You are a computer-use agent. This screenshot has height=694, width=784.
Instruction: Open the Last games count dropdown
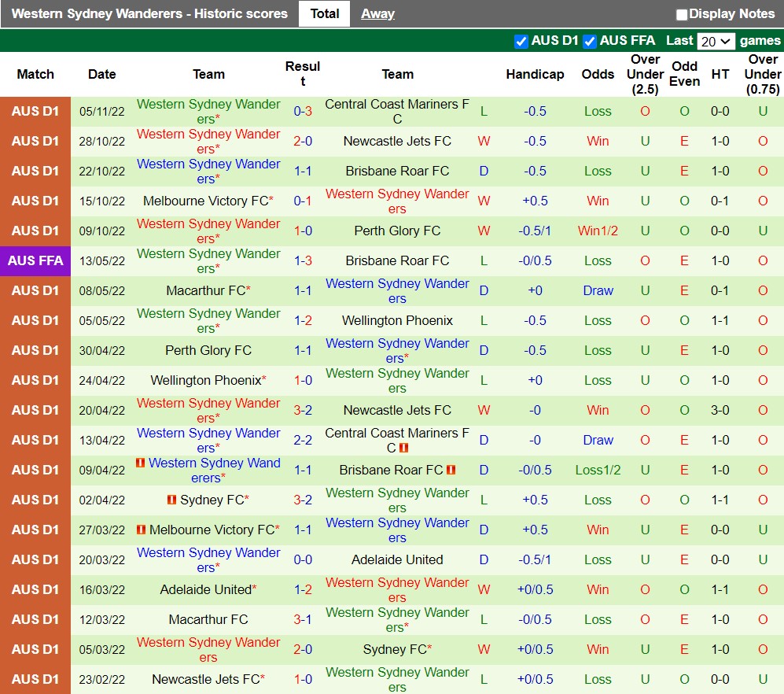[716, 41]
